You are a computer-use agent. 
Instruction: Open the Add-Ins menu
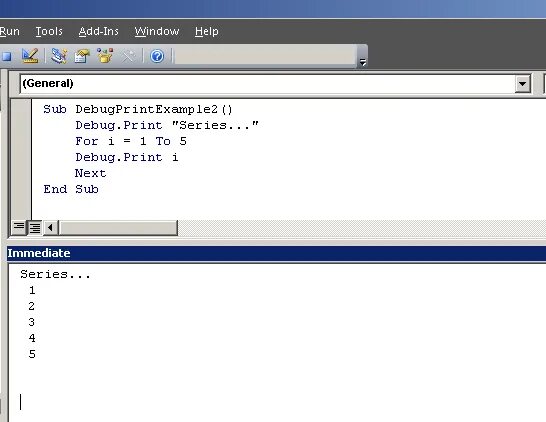(99, 31)
